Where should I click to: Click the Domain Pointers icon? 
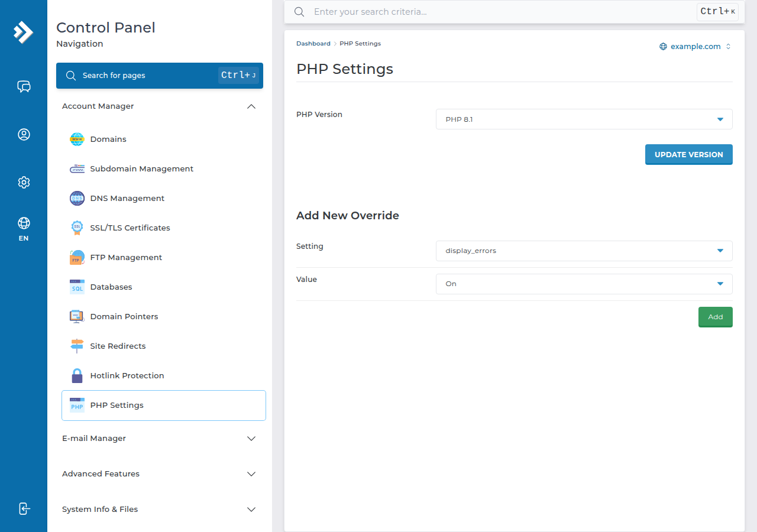click(x=77, y=317)
